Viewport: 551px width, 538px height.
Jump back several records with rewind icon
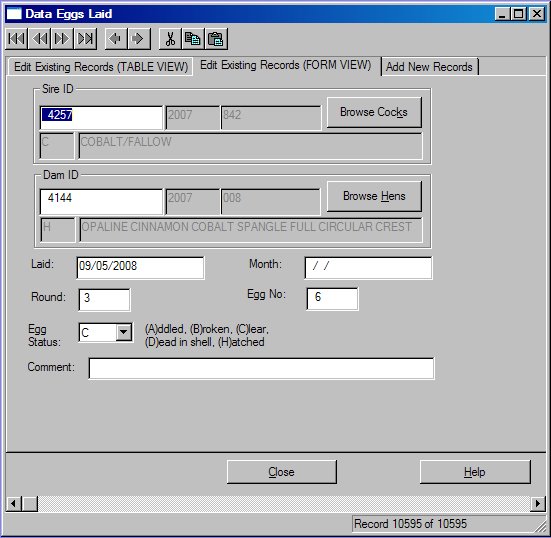[x=40, y=39]
